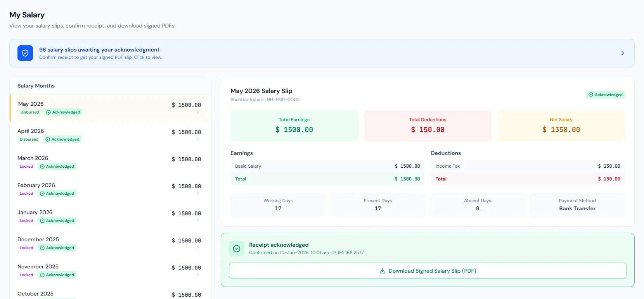This screenshot has height=299, width=644.
Task: Click the Income Tax deduction row
Action: [x=528, y=166]
